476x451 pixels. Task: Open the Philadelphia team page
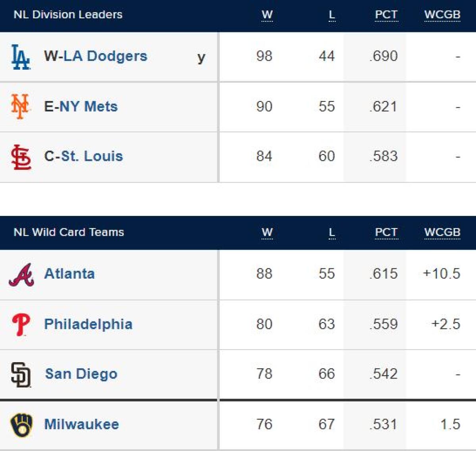(x=88, y=324)
